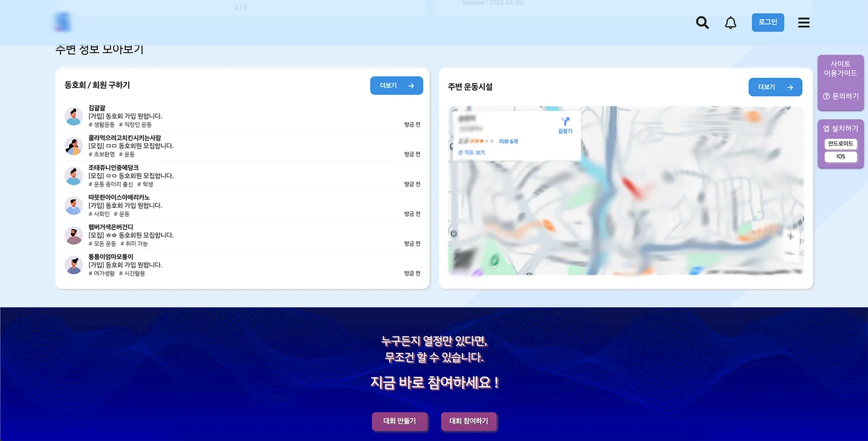Open the 큰 지도 보기 link on map
The image size is (868, 441).
pos(471,153)
